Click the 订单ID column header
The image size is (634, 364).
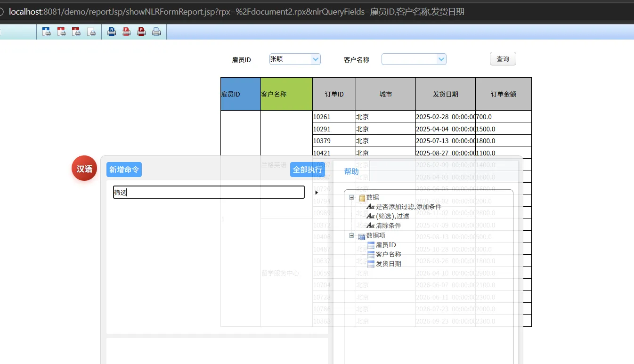point(334,94)
